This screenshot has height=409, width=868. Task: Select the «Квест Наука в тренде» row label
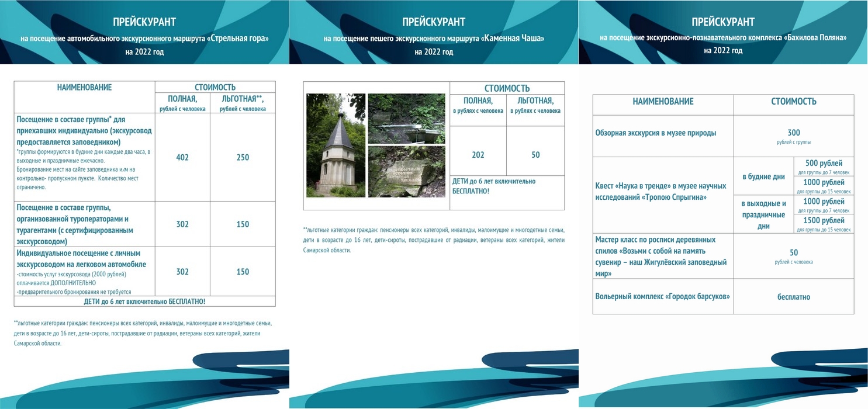tap(663, 192)
